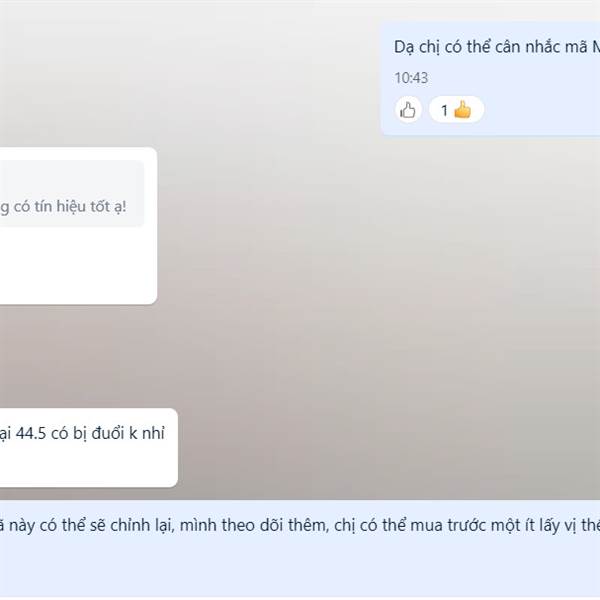Click chat background left of the top message
This screenshot has width=600, height=600.
[x=191, y=77]
